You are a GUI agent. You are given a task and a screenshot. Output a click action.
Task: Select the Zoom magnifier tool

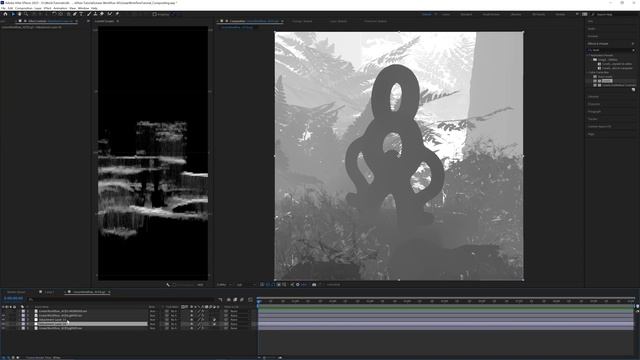26,14
